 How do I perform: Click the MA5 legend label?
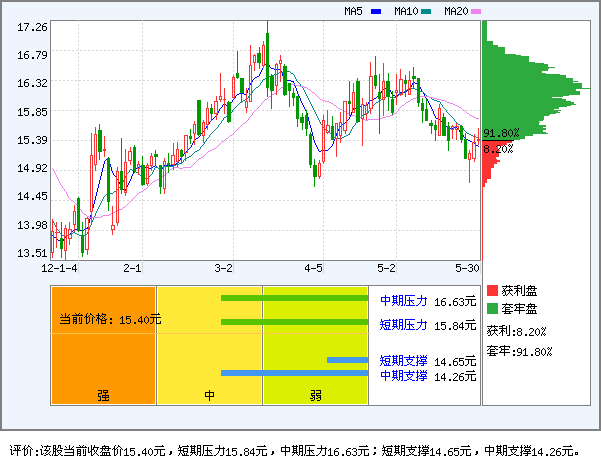click(x=353, y=11)
